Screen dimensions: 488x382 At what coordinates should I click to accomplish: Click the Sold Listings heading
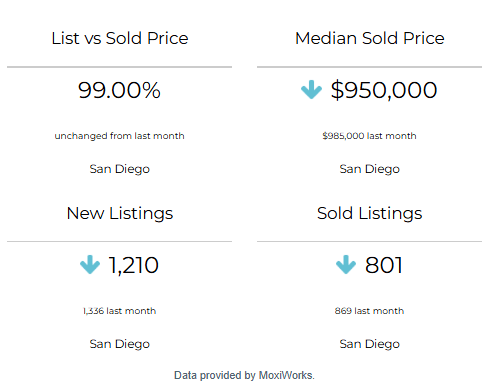point(370,214)
